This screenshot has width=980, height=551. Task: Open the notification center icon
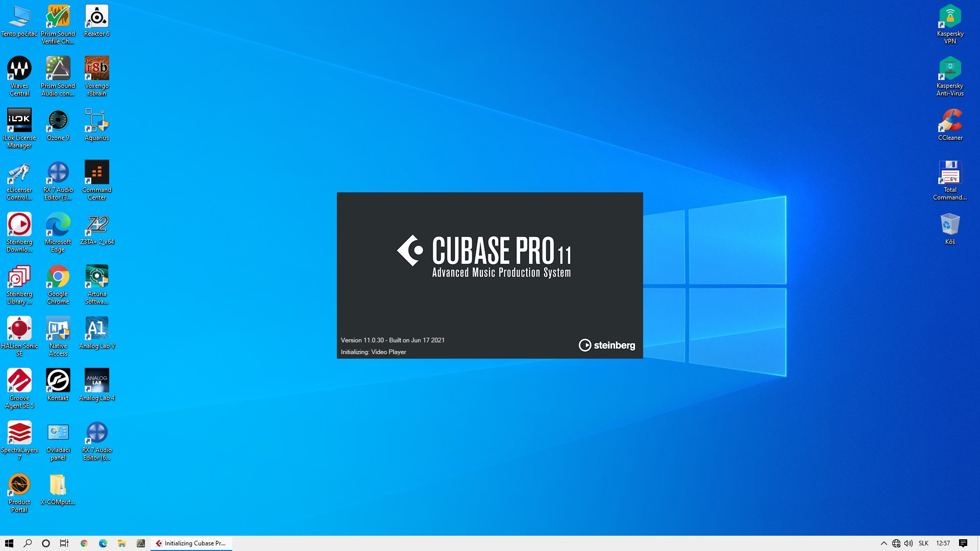pyautogui.click(x=963, y=543)
